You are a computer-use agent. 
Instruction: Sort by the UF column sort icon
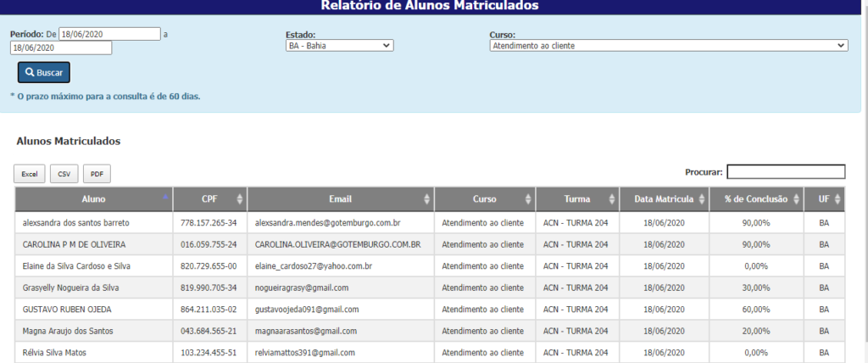click(838, 199)
